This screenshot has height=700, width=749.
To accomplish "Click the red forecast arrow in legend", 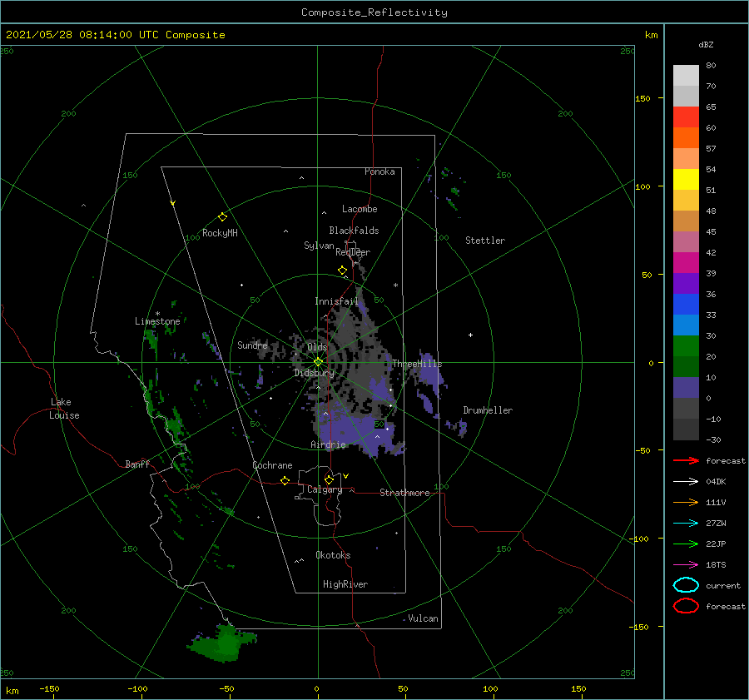I will tap(686, 460).
